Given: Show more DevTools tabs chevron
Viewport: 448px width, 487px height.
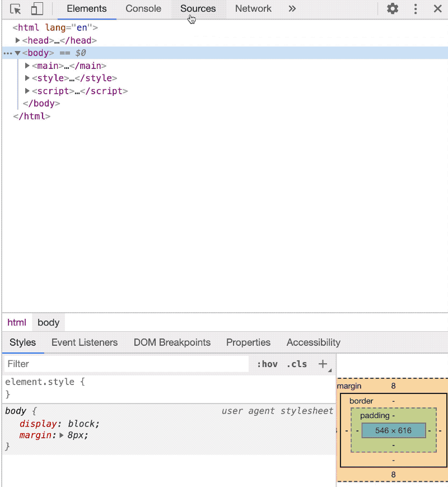Looking at the screenshot, I should click(x=292, y=9).
